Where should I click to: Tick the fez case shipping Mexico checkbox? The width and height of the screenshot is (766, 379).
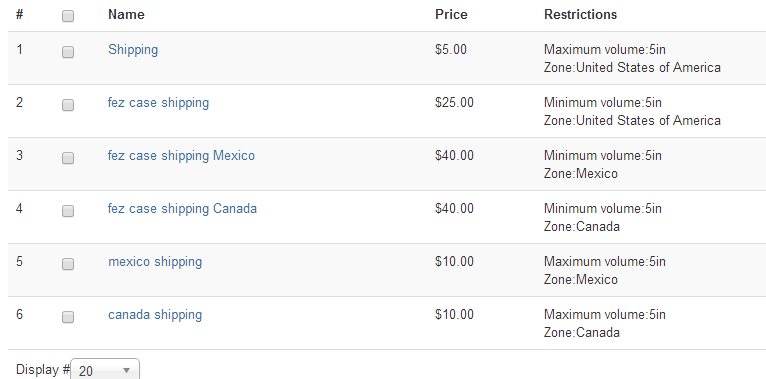(x=68, y=158)
